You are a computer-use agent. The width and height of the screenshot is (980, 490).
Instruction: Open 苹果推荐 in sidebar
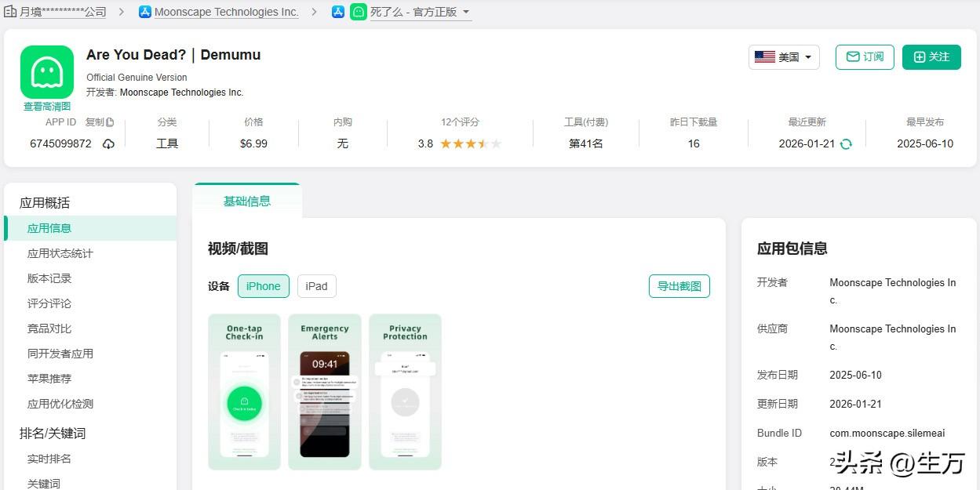click(x=49, y=379)
